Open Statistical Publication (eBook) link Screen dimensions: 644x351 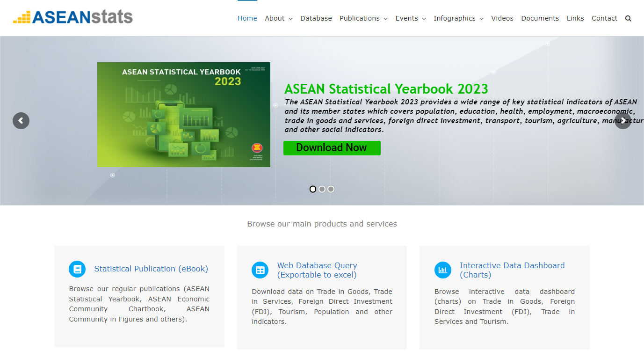(x=151, y=269)
